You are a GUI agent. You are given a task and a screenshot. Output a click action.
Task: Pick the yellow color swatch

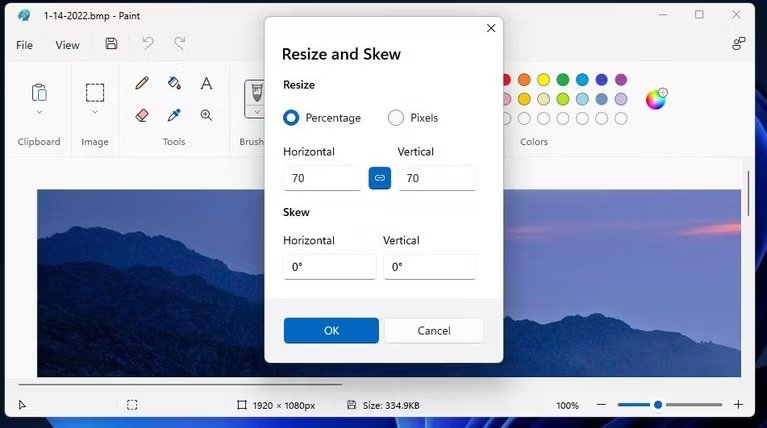pos(543,80)
